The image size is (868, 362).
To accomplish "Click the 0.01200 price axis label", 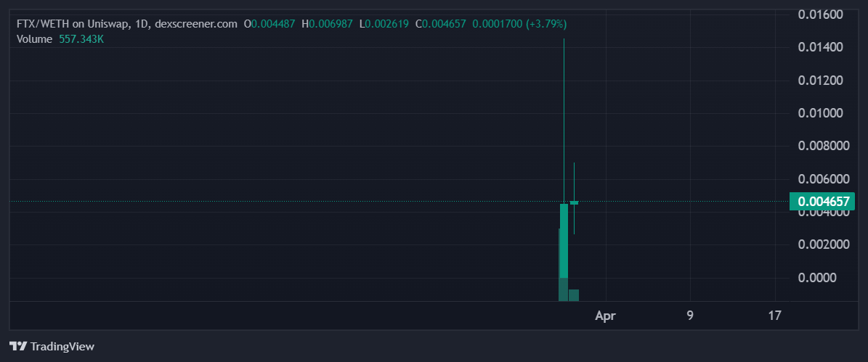I will pyautogui.click(x=820, y=81).
